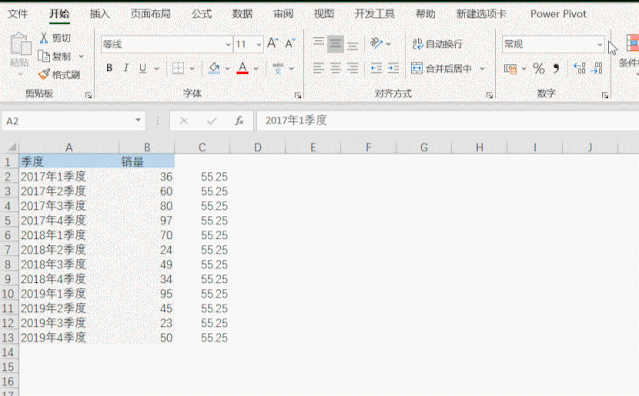Viewport: 639px width, 396px height.
Task: Click the phonetic guide (wén) icon
Action: (x=278, y=68)
